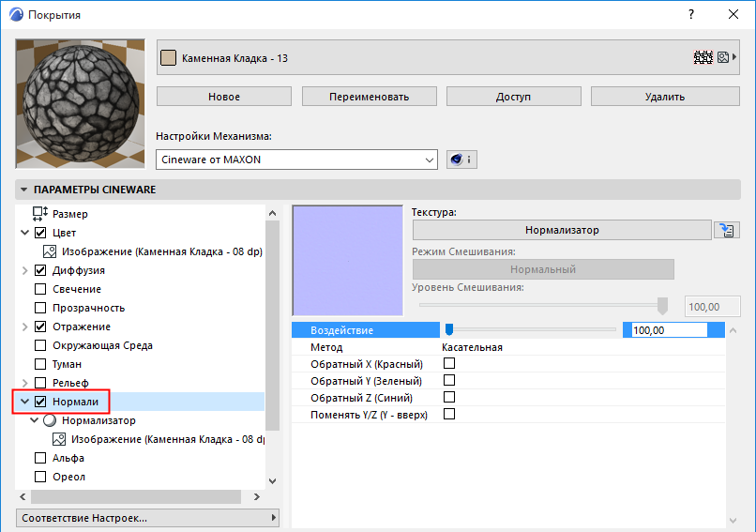Click the Воздействие value field 100,00
The height and width of the screenshot is (532, 756).
[x=670, y=330]
